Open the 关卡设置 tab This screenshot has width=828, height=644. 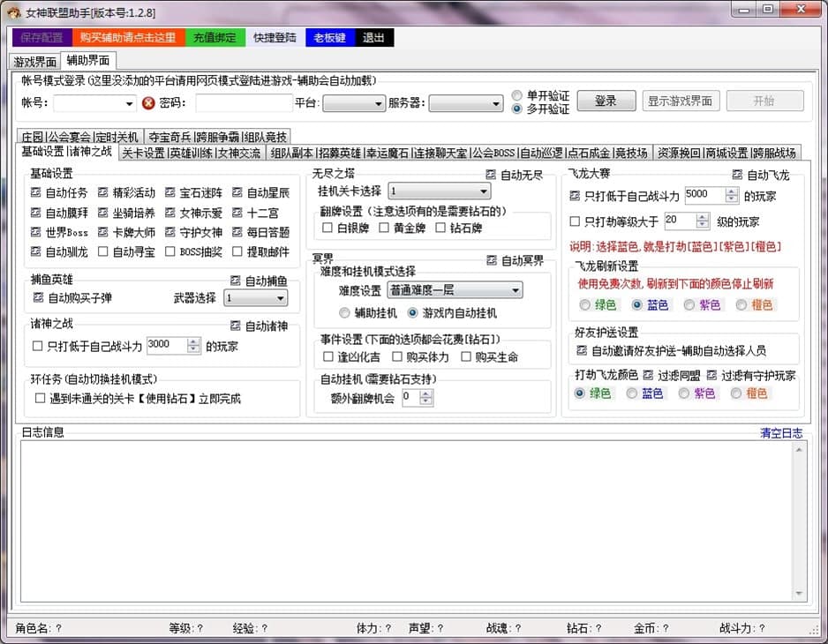pyautogui.click(x=143, y=153)
